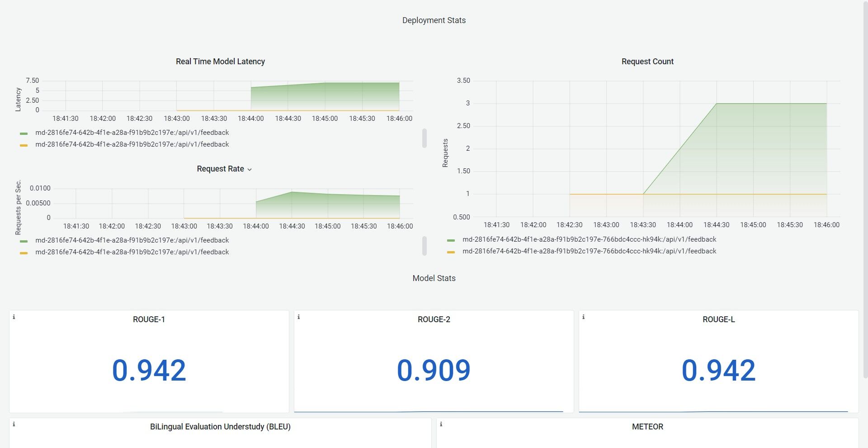Open the ROUGE-1 panel title menu
This screenshot has height=448, width=868.
pos(149,319)
